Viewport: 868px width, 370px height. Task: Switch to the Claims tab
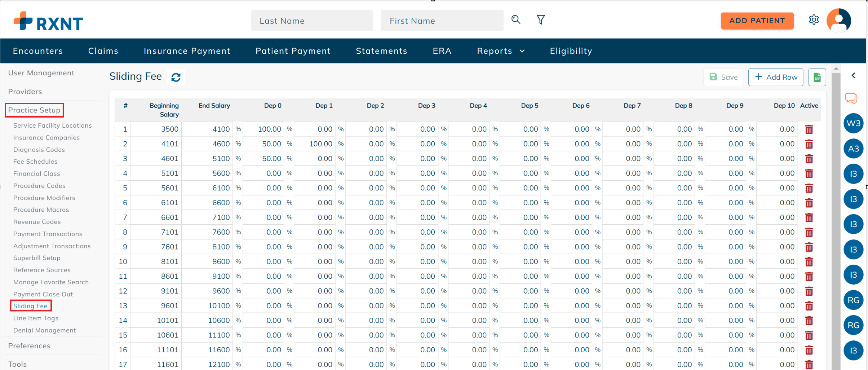coord(103,51)
